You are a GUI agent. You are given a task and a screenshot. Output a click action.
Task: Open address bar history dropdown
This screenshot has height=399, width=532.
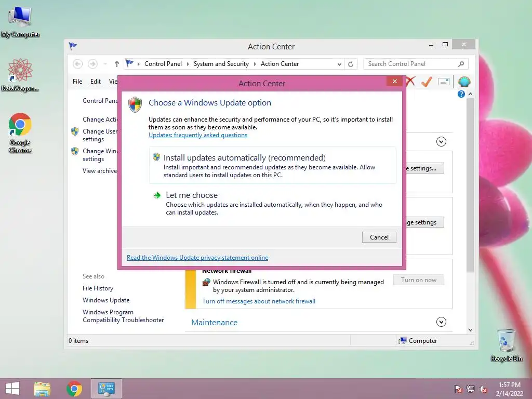tap(339, 64)
